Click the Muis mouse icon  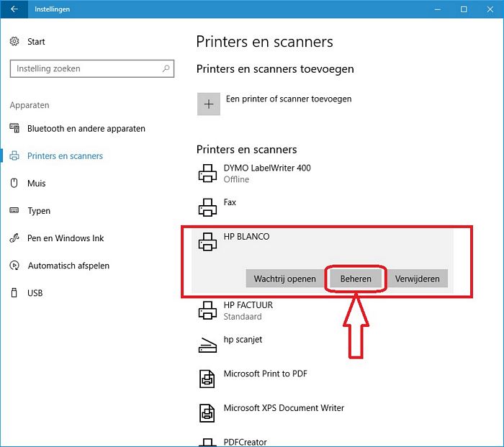tap(14, 183)
